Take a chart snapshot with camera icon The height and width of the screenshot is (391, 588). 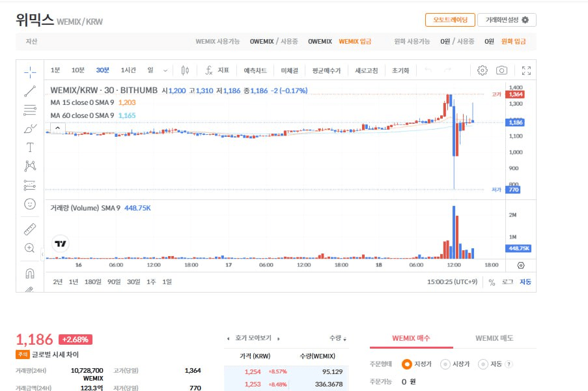tap(502, 70)
